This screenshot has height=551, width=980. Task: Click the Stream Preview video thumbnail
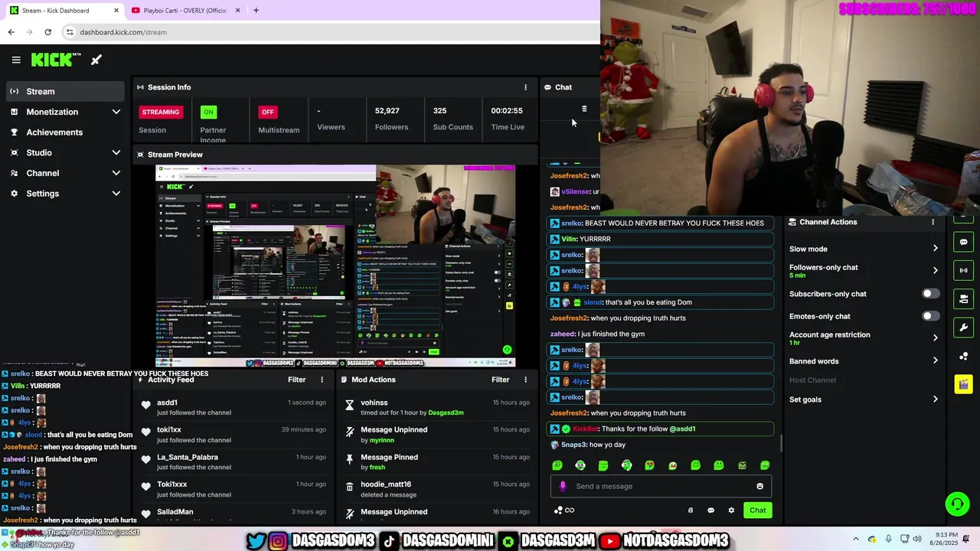click(335, 266)
